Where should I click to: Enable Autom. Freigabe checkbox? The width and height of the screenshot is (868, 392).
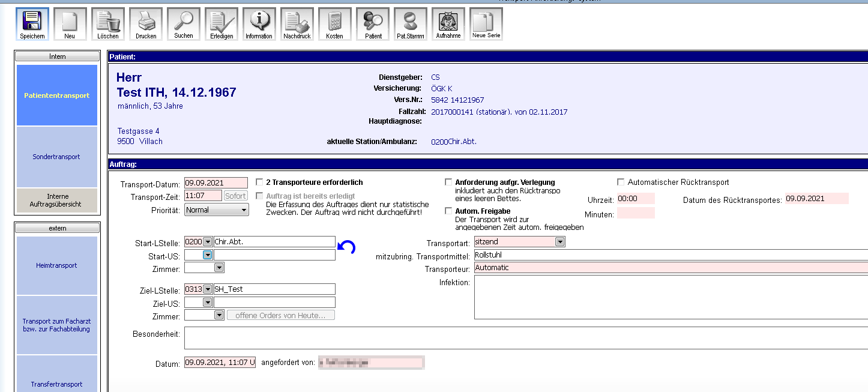tap(448, 211)
